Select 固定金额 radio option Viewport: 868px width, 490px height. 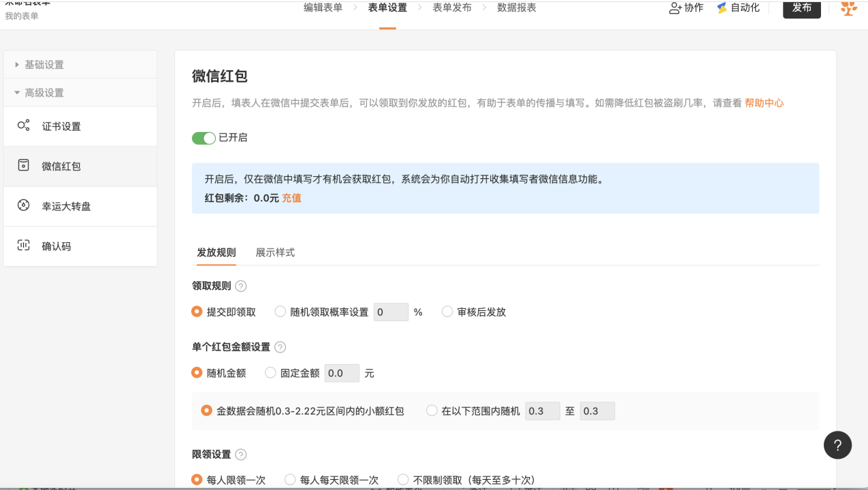coord(270,373)
